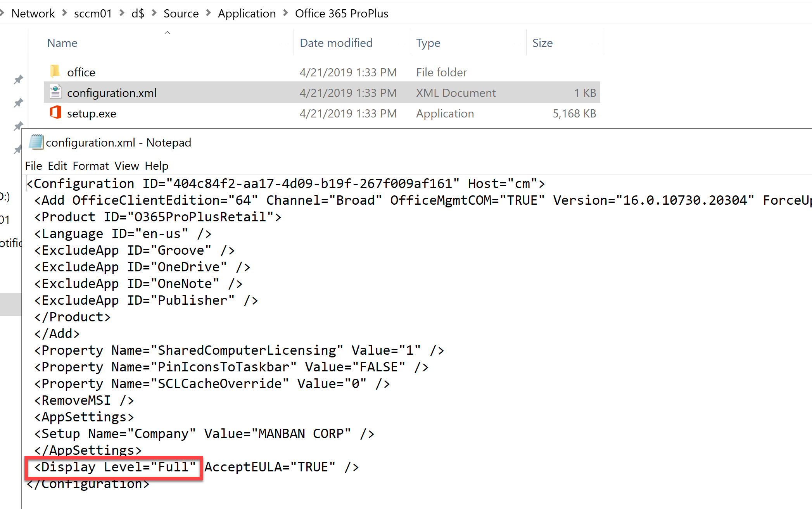Open the breadcrumb chevron after Source
The height and width of the screenshot is (509, 812).
pos(208,13)
